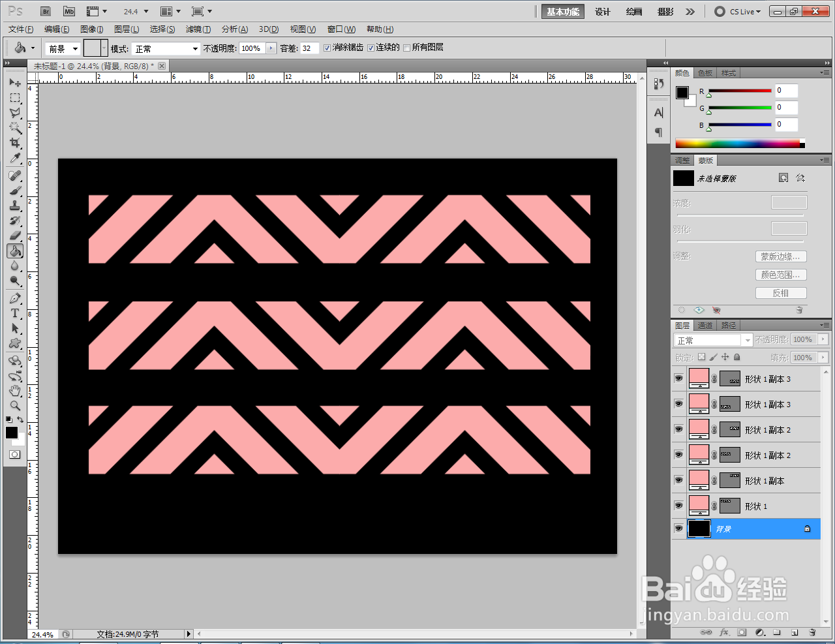This screenshot has height=644, width=835.
Task: Select the Eraser tool
Action: (x=15, y=236)
